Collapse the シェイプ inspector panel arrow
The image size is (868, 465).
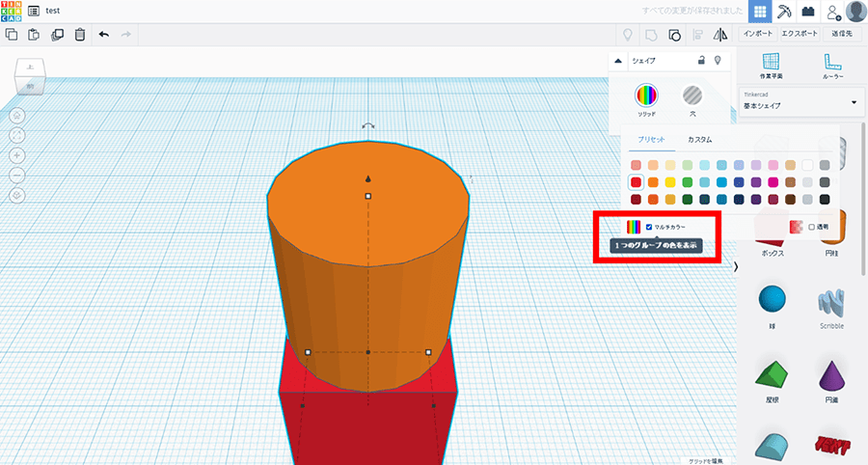tap(618, 60)
